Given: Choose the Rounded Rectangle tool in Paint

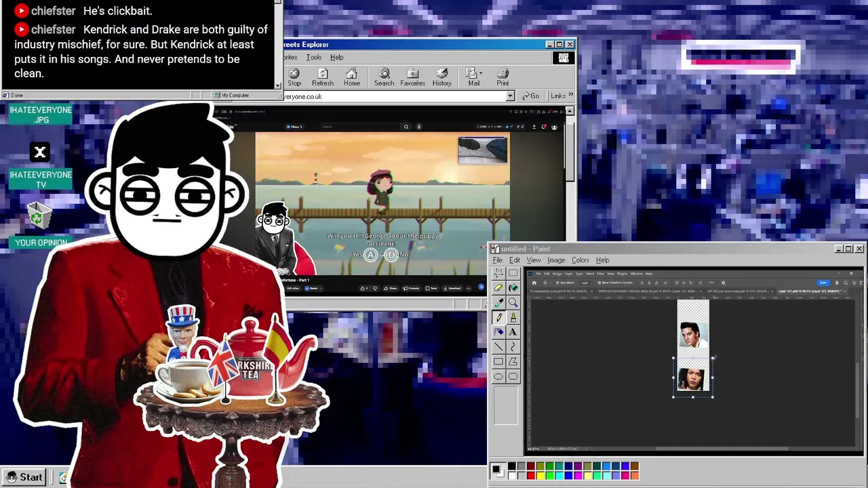Looking at the screenshot, I should pos(513,377).
